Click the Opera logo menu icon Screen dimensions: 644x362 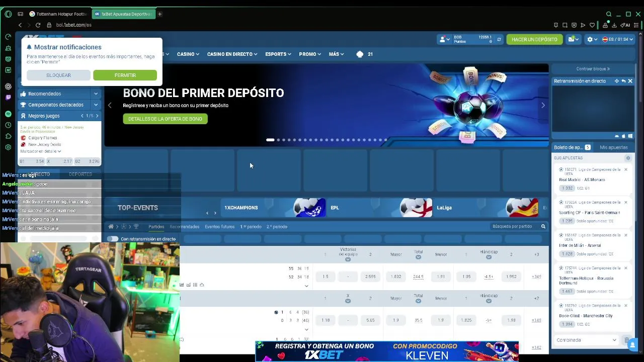tap(8, 14)
